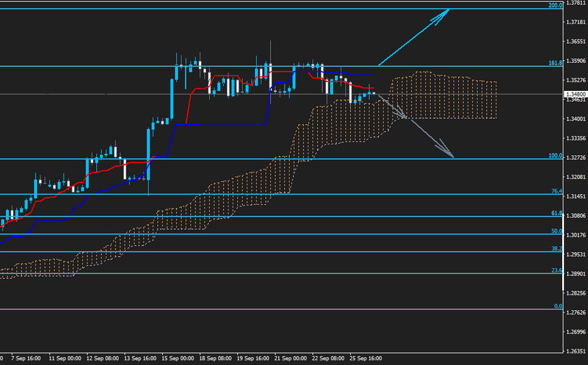Click price axis value 1.26351
This screenshot has height=365, width=588.
click(576, 351)
